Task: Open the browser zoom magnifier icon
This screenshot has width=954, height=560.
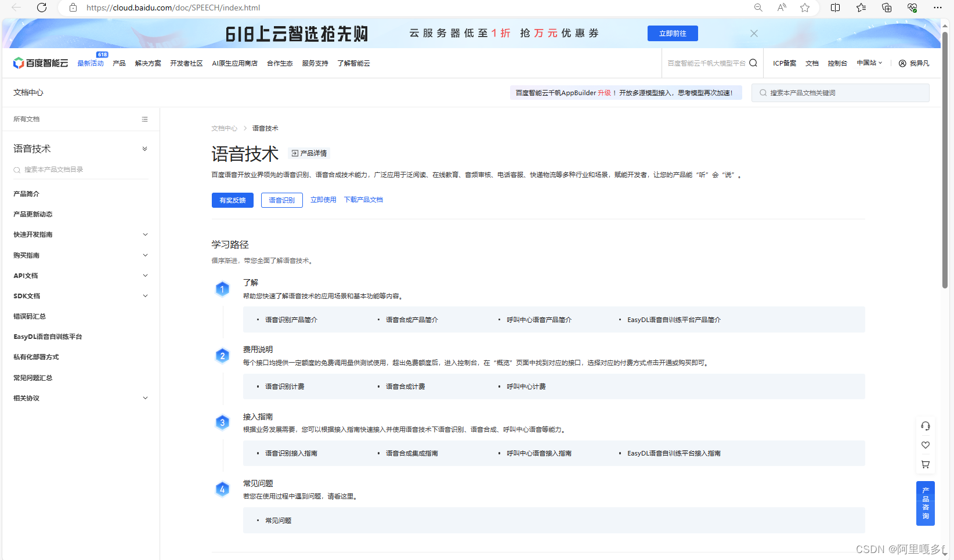Action: pyautogui.click(x=758, y=8)
